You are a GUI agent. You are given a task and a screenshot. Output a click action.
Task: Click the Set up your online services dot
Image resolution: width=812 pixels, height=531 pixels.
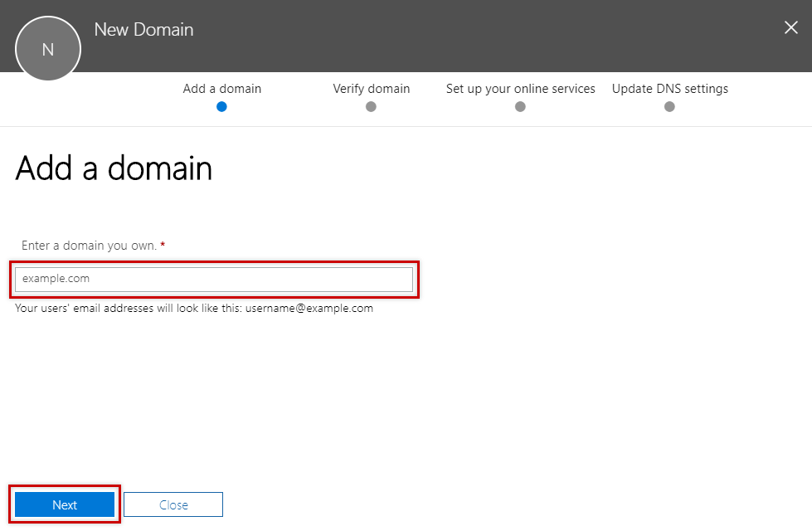[x=520, y=106]
